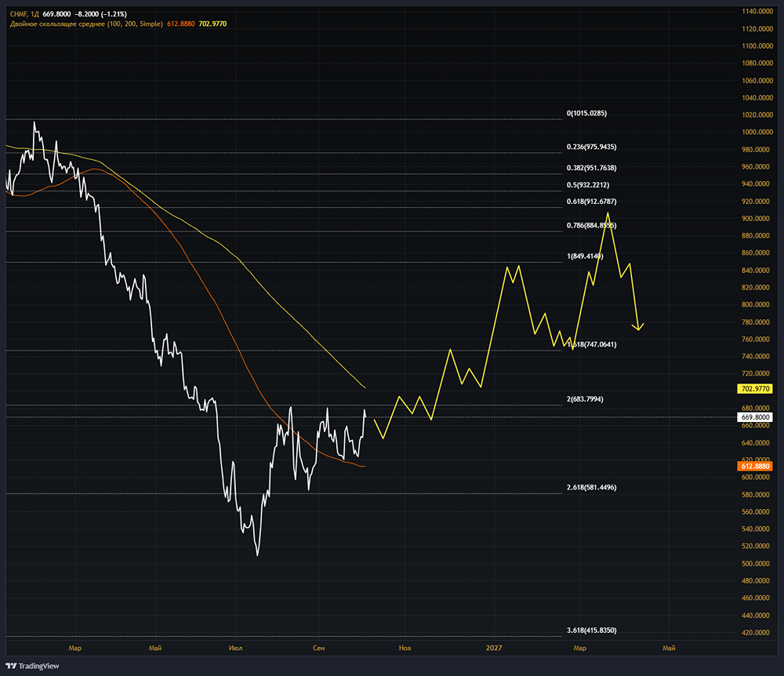This screenshot has width=784, height=676.
Task: Click the Июл label on the time axis
Action: pos(235,648)
